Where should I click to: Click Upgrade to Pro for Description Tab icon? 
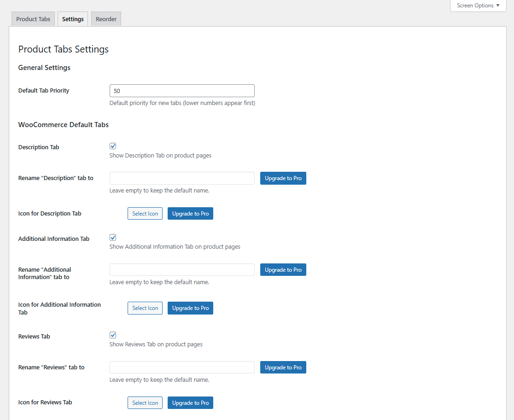[x=190, y=213]
